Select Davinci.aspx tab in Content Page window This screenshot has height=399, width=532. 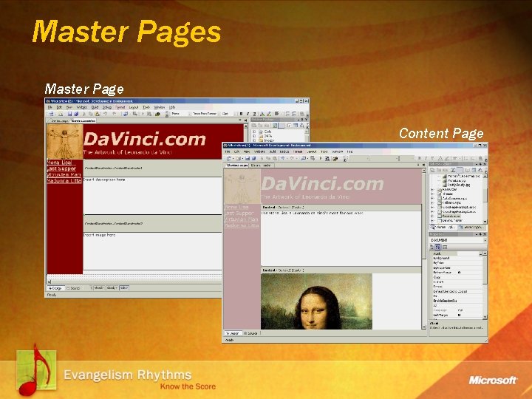(237, 166)
